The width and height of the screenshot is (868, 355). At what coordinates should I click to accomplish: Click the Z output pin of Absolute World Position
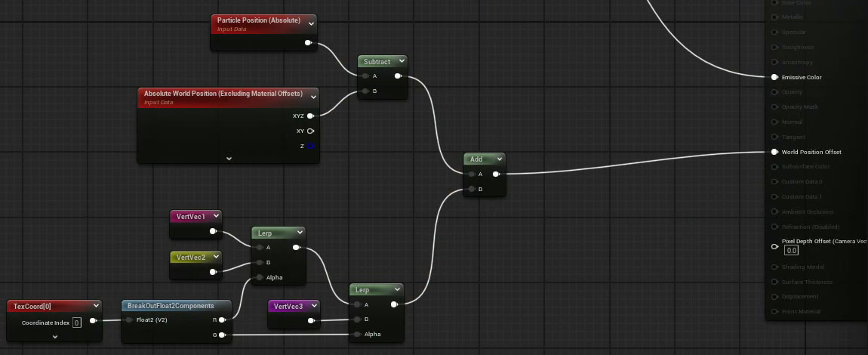[x=310, y=147]
